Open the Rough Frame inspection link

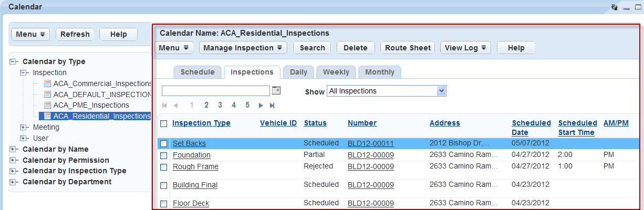[x=195, y=166]
